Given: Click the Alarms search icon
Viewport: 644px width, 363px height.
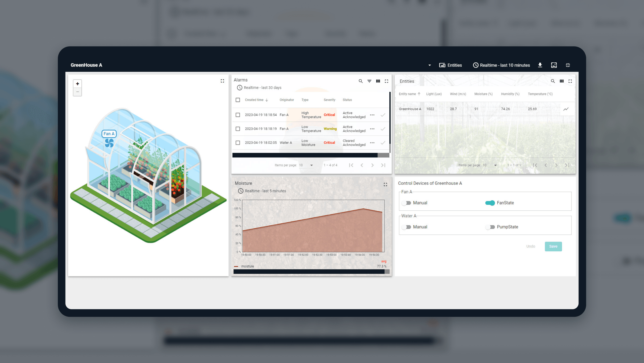Looking at the screenshot, I should [x=360, y=81].
